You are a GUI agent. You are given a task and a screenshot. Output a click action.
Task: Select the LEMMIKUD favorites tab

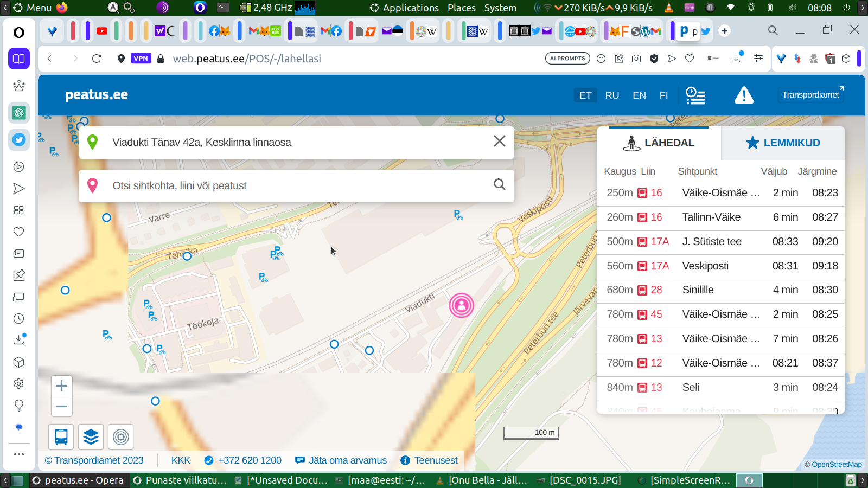coord(783,143)
